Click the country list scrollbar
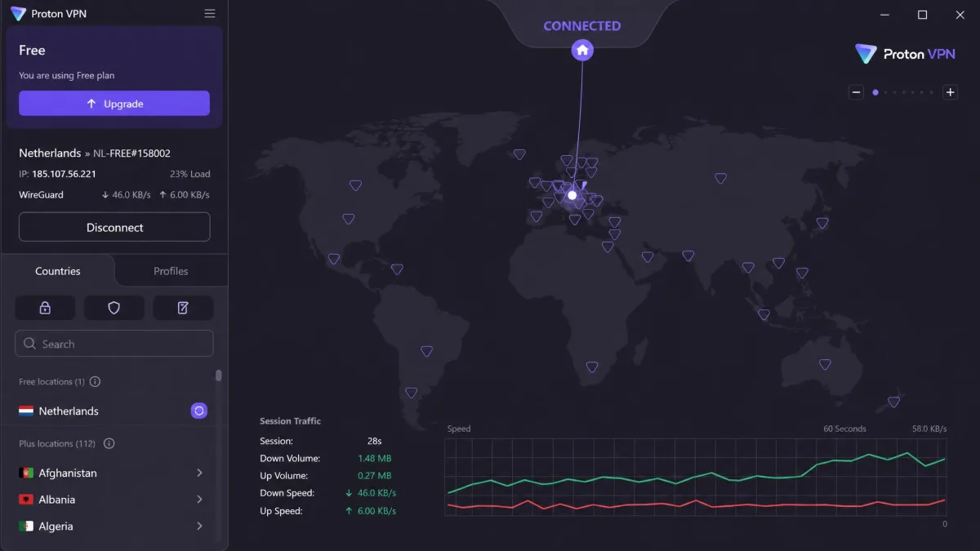The image size is (980, 551). (218, 375)
